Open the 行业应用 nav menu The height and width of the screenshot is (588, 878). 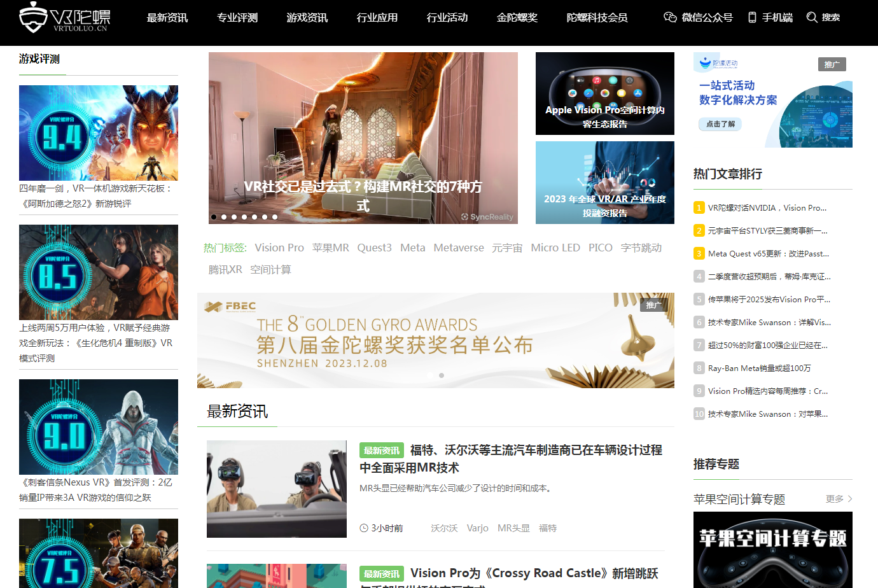coord(377,18)
